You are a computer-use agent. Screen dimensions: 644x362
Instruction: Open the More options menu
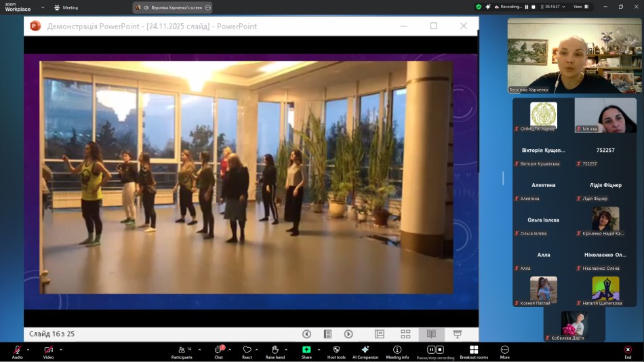click(504, 350)
